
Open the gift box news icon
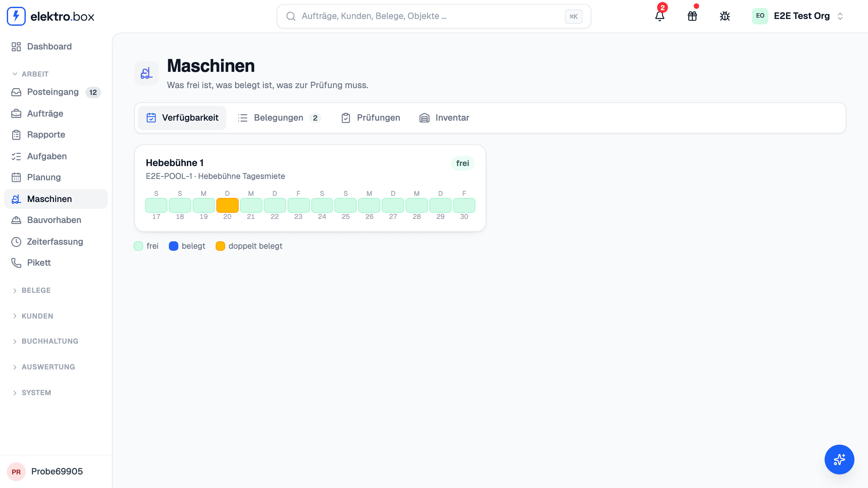click(x=692, y=16)
